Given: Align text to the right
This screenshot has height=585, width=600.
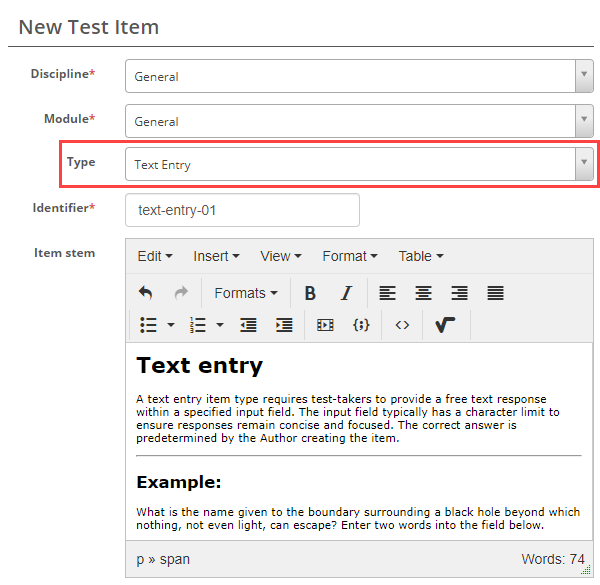Looking at the screenshot, I should [x=459, y=293].
